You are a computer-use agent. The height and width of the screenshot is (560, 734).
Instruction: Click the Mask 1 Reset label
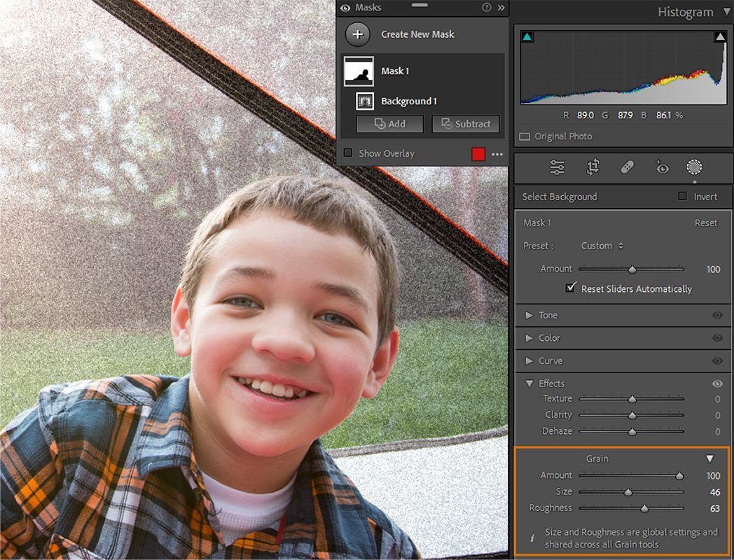706,223
